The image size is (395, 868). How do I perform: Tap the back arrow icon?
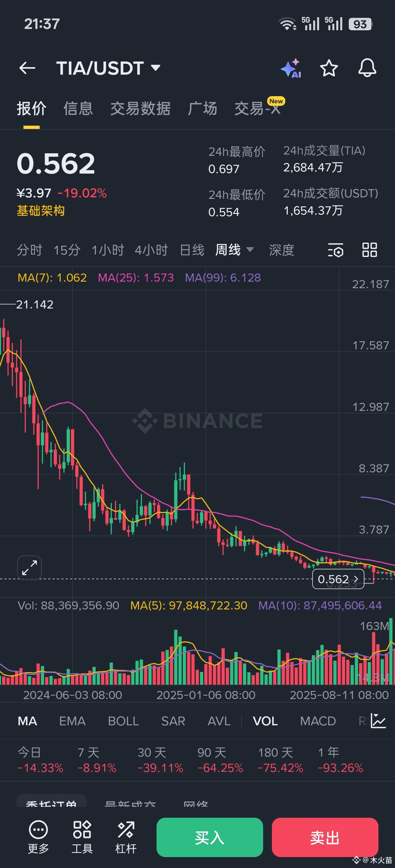pos(27,68)
